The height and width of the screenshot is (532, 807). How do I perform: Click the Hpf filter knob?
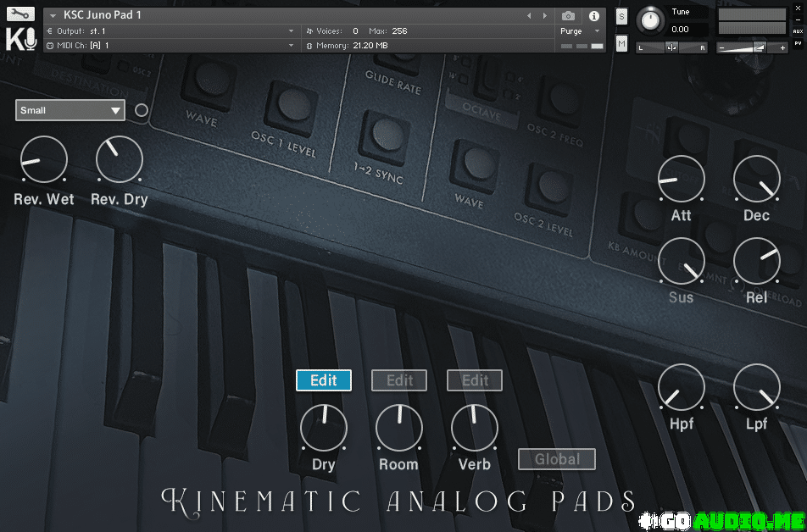682,387
